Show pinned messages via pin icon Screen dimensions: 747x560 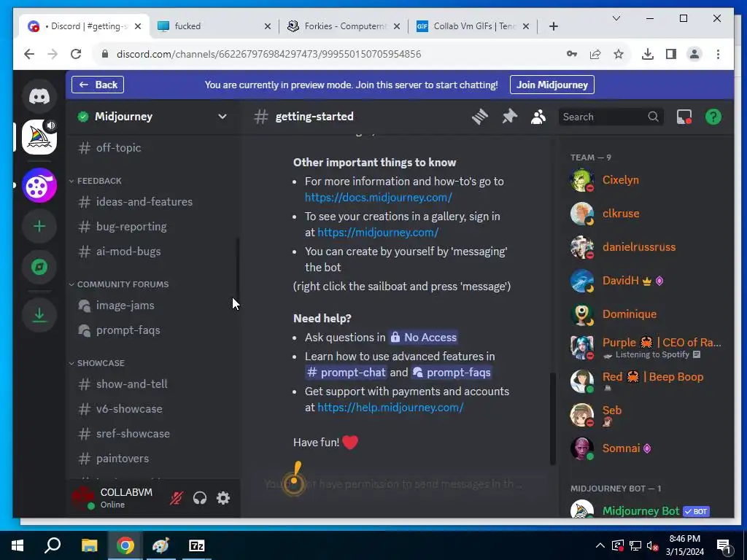(509, 117)
